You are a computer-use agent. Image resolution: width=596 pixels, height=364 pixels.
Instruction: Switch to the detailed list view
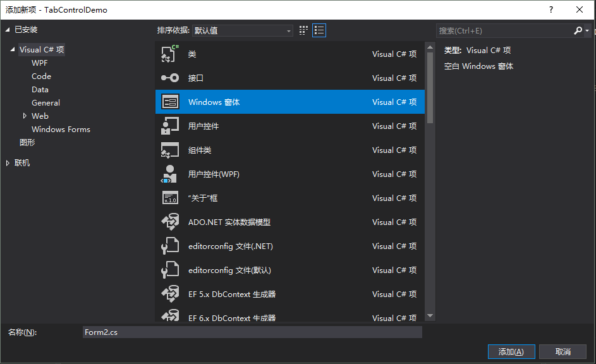pos(319,30)
